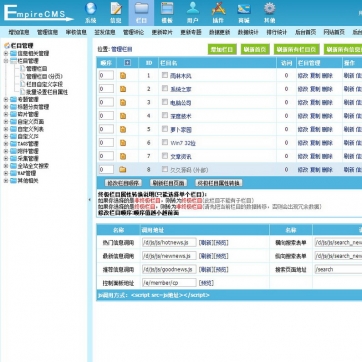Check the checkbox for 萝卜家园
Screen dimensions: 362x362
click(x=165, y=129)
